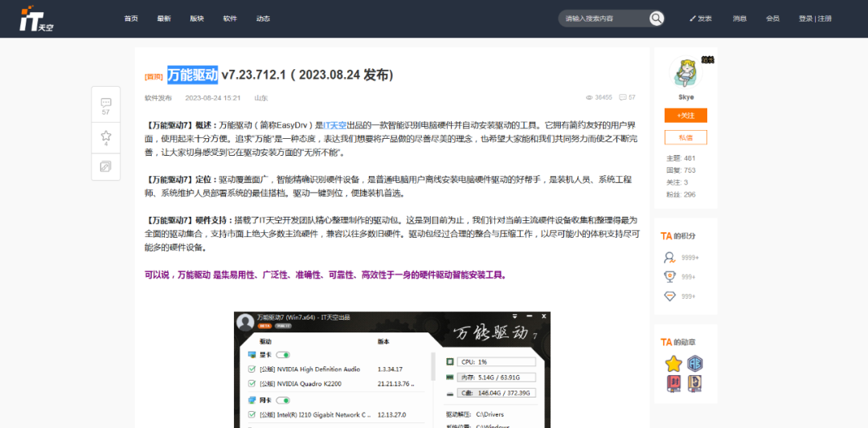The height and width of the screenshot is (428, 868).
Task: Click the C盘 146.04G / 372.39G bar
Action: [497, 393]
